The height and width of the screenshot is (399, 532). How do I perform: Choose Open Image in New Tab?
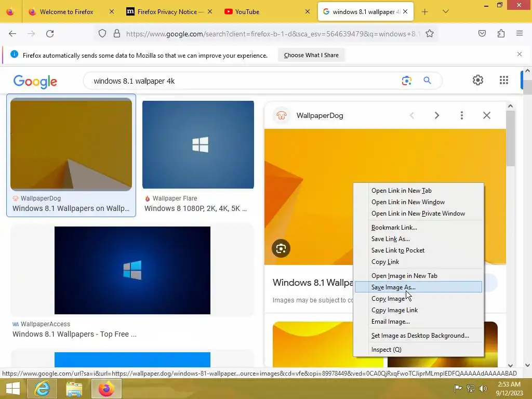coord(418,276)
